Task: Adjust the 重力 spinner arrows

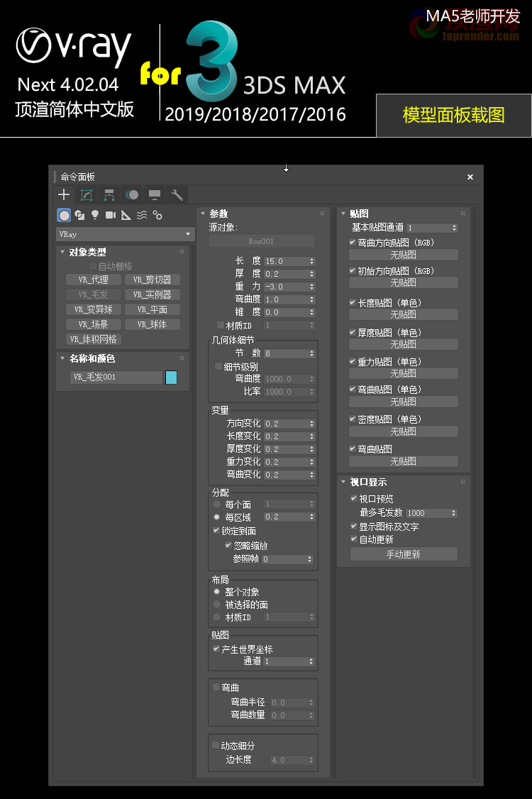Action: point(312,287)
